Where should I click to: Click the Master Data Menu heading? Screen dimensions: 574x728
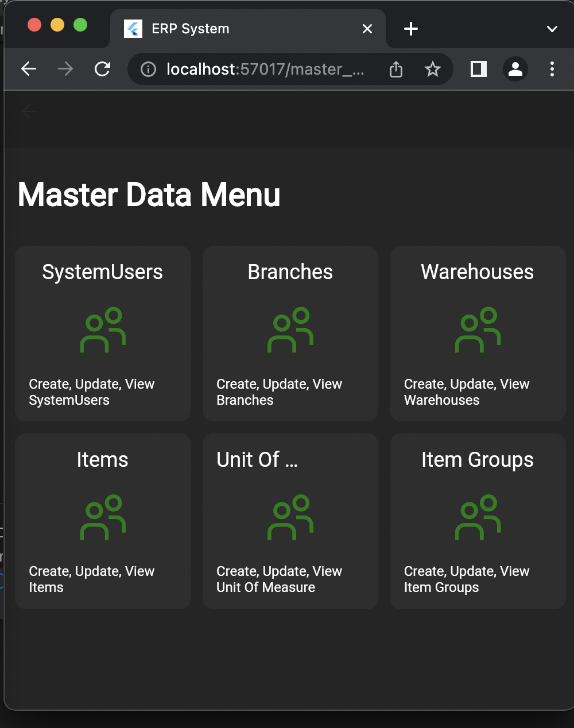click(x=149, y=195)
